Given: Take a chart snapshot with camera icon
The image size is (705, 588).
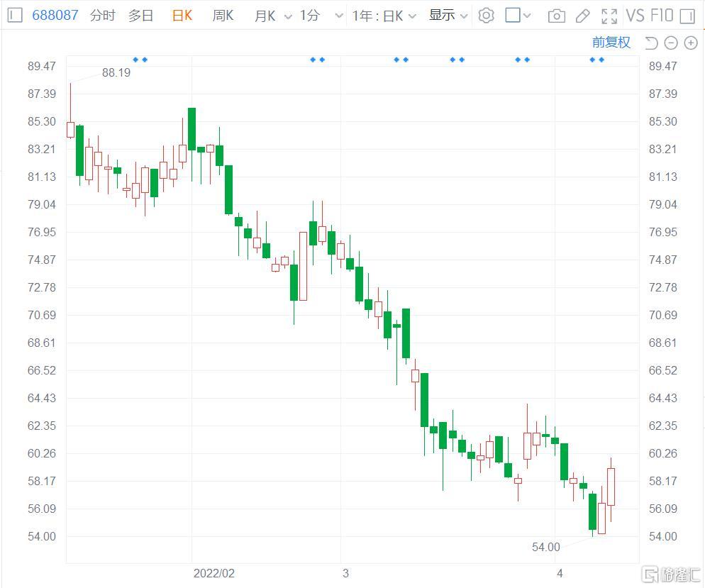Looking at the screenshot, I should tap(557, 16).
